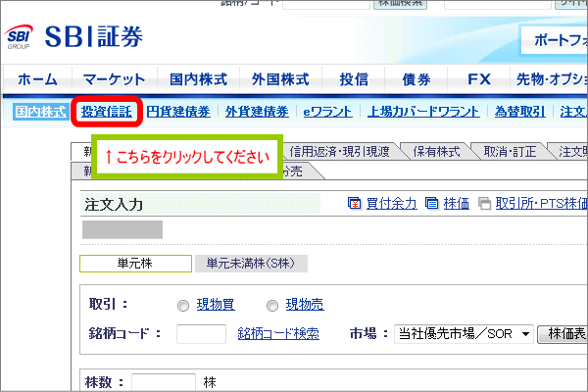The width and height of the screenshot is (588, 392).
Task: Select the 単元株 tab
Action: point(135,264)
